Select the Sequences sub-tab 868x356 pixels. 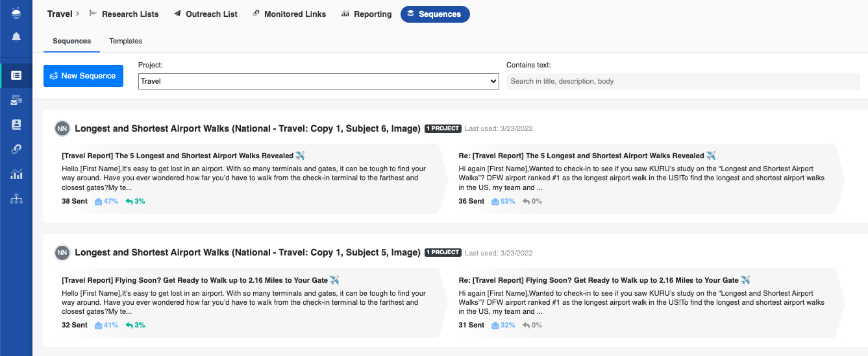click(x=71, y=41)
